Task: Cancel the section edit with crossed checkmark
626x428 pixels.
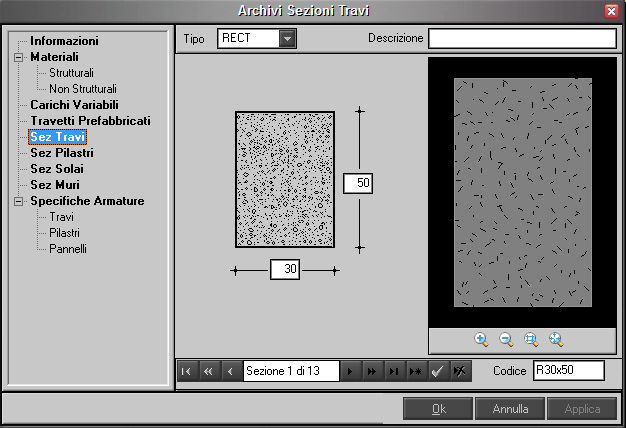Action: pyautogui.click(x=459, y=371)
